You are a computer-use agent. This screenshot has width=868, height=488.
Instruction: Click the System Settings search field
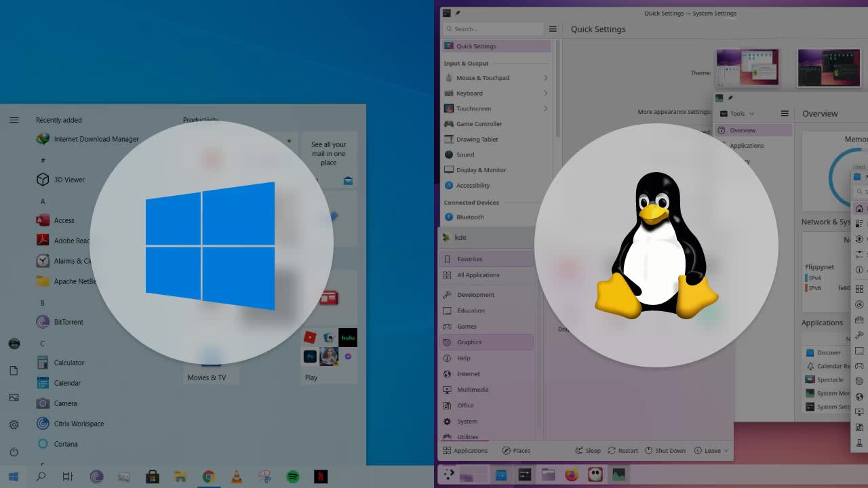pyautogui.click(x=493, y=29)
